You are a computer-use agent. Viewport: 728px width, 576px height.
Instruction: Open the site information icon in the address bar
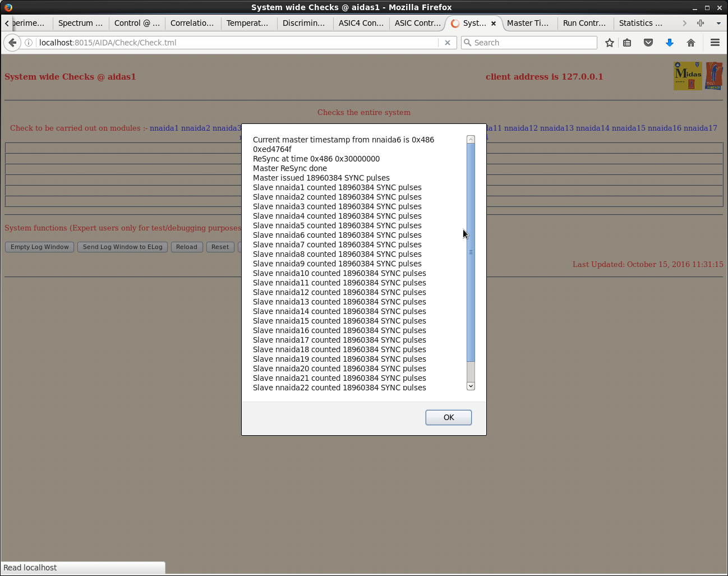click(29, 43)
